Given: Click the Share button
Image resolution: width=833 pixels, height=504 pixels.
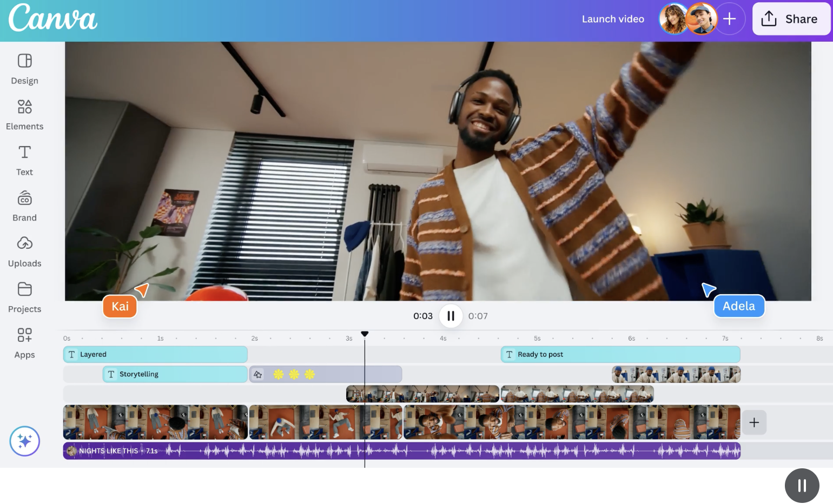Looking at the screenshot, I should (791, 19).
